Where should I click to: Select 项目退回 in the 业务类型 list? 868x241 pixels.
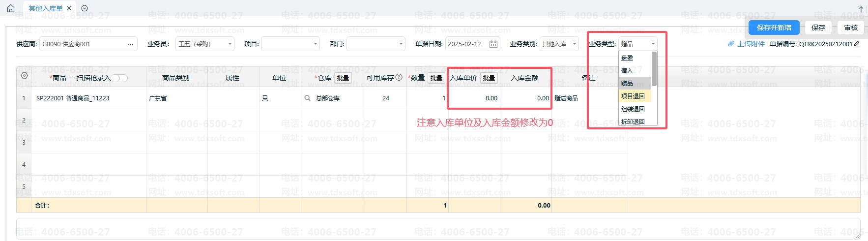tap(635, 96)
